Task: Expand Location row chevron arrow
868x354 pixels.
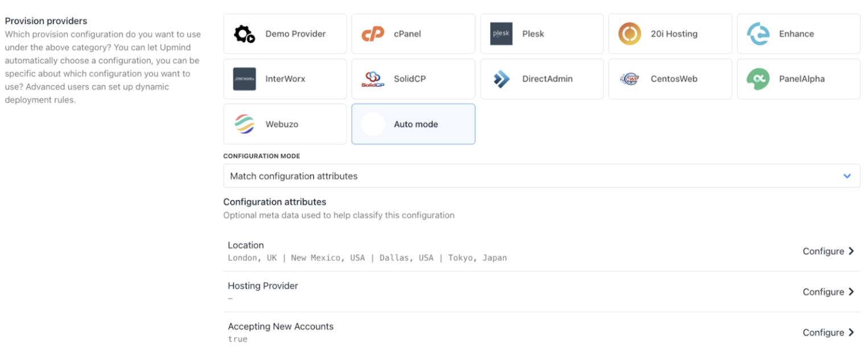Action: [x=852, y=251]
